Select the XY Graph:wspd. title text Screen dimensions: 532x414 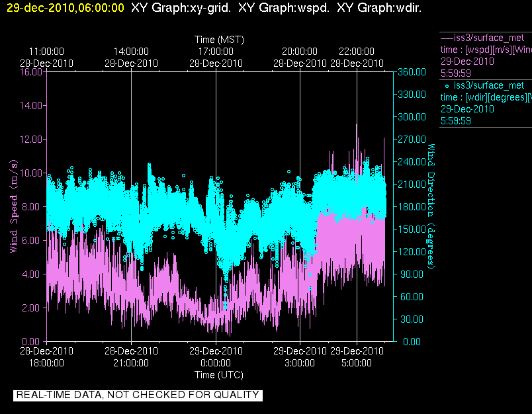click(284, 7)
